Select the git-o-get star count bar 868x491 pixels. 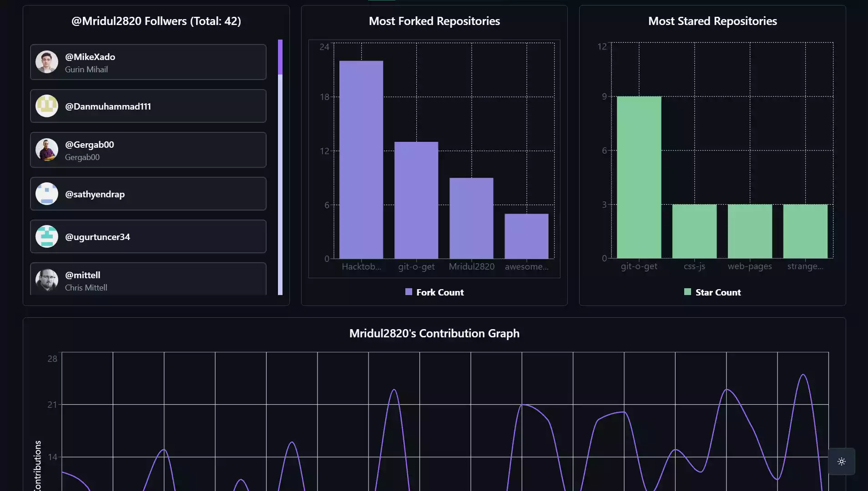(x=639, y=177)
